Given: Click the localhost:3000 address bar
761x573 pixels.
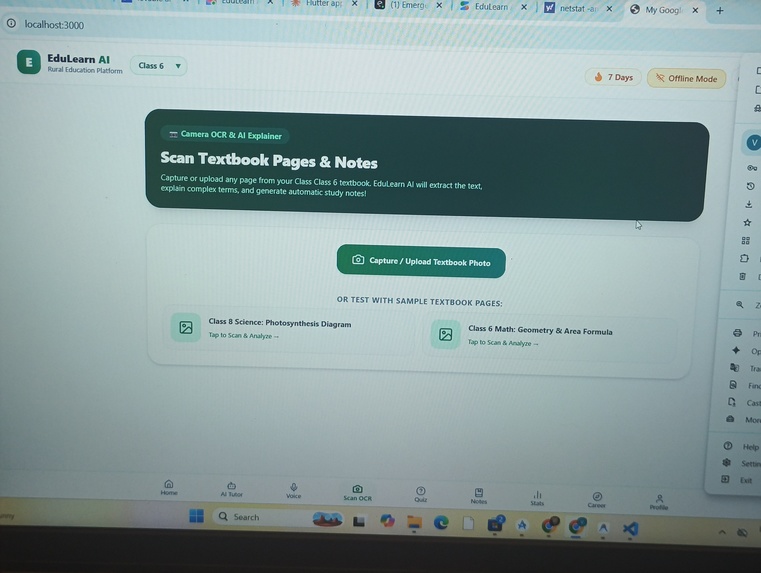Looking at the screenshot, I should [54, 25].
